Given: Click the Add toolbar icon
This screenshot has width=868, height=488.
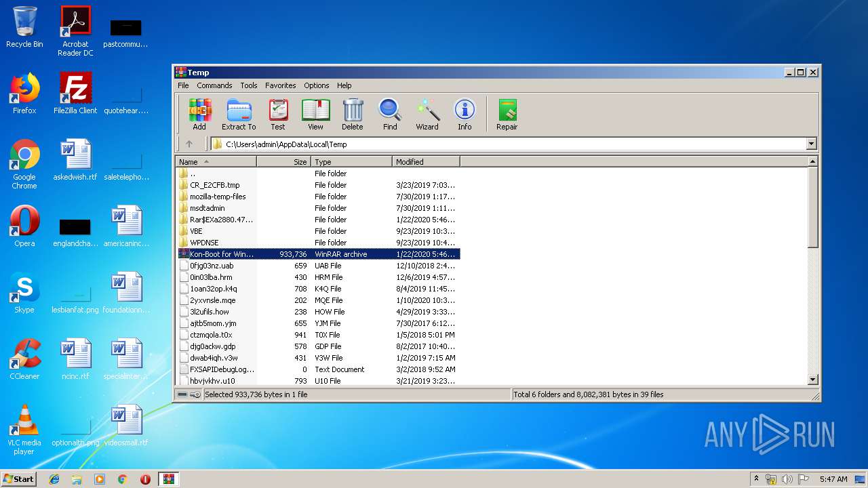Looking at the screenshot, I should (x=199, y=114).
